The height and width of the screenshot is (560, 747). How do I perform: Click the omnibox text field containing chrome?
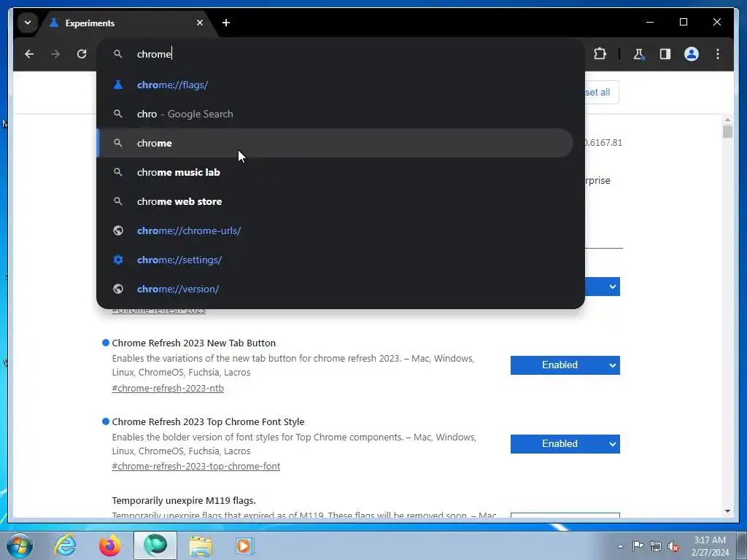coord(340,54)
